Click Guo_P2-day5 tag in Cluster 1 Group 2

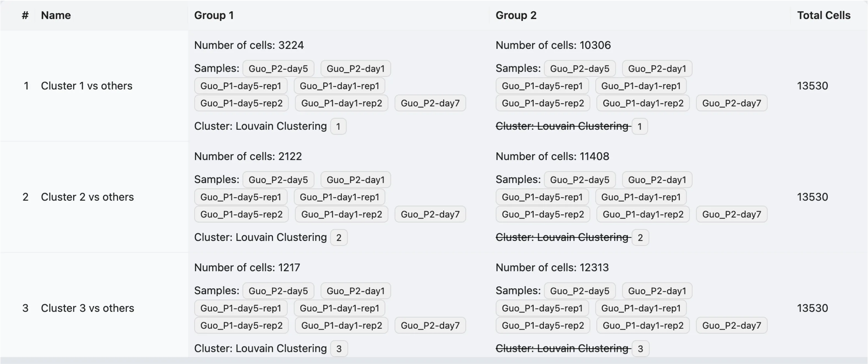[x=579, y=69]
